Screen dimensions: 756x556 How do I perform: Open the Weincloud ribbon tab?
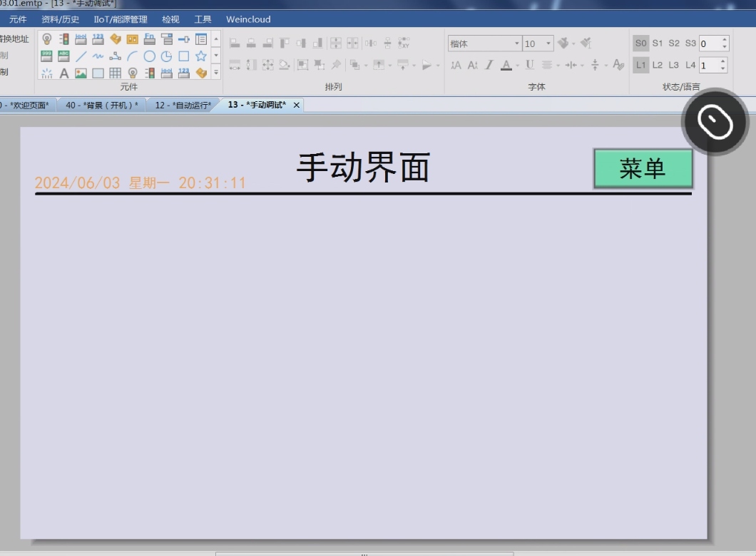coord(248,19)
